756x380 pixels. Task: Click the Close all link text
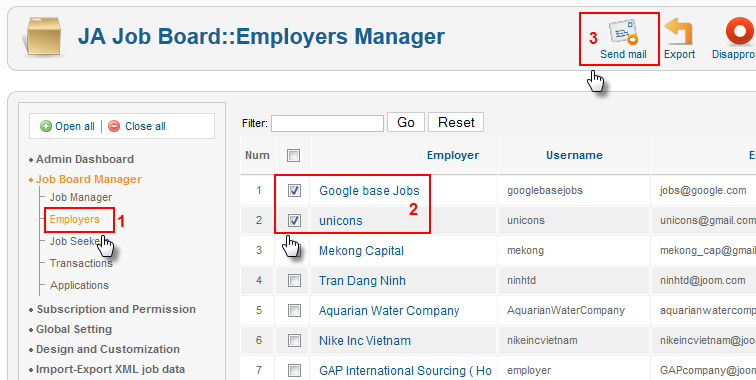[145, 126]
